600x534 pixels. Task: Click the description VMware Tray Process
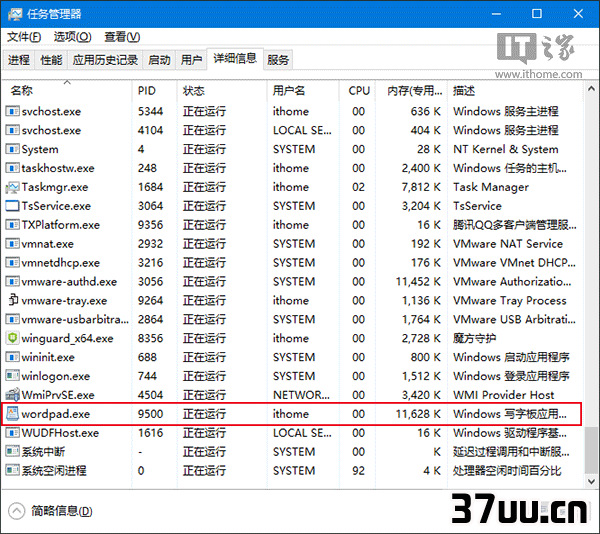pyautogui.click(x=510, y=301)
